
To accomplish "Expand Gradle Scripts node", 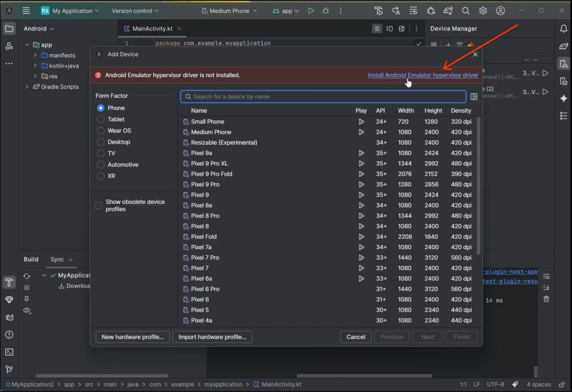I will [27, 87].
